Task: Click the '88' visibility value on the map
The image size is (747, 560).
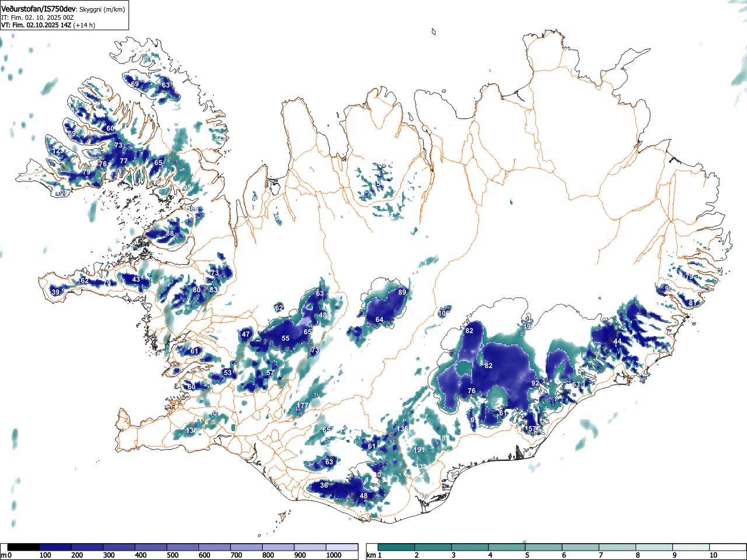Action: [170, 233]
